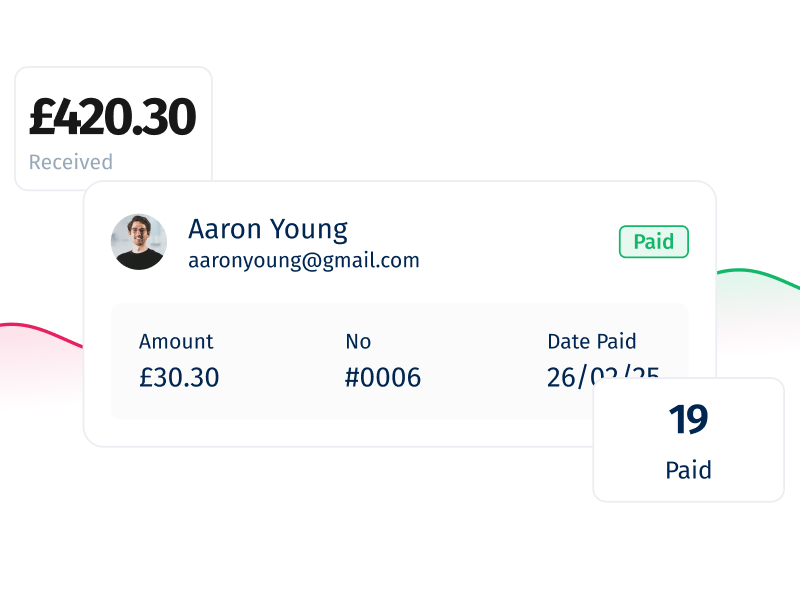Select the £30.30 amount value

(179, 378)
